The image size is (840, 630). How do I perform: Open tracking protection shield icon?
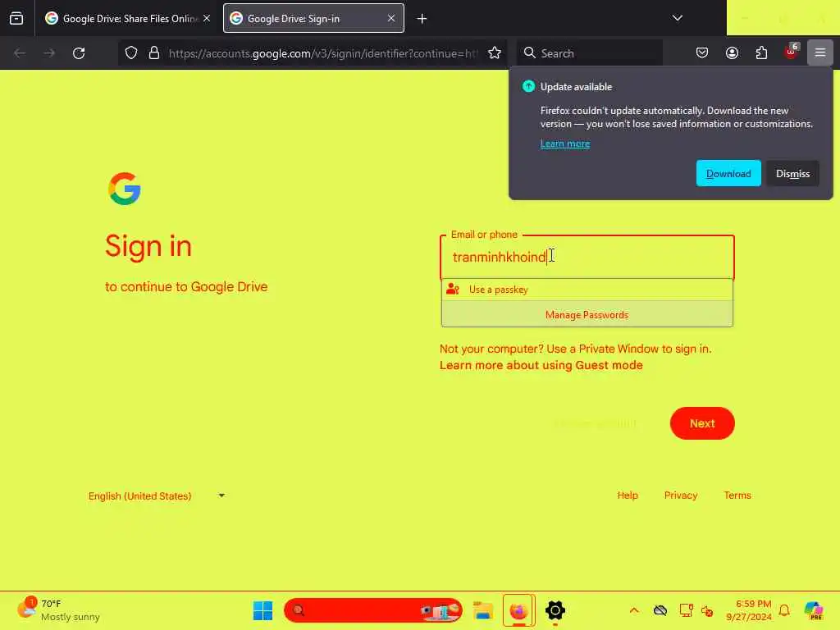coord(131,53)
